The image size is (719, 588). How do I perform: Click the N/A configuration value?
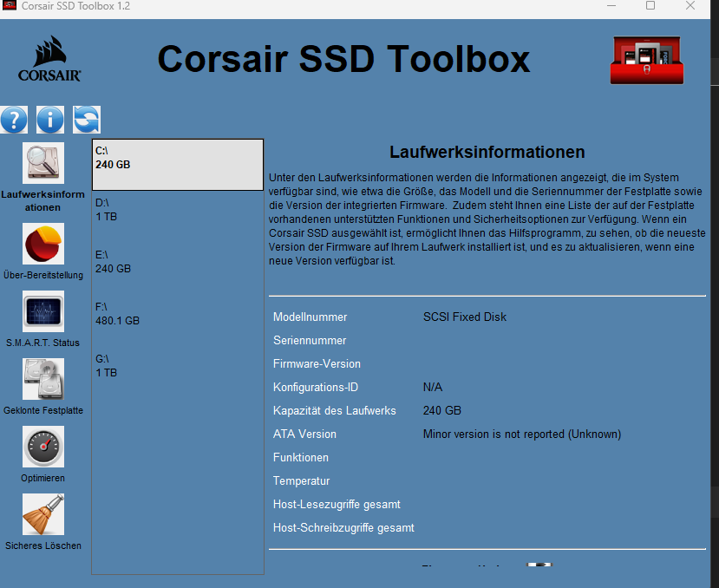click(433, 387)
